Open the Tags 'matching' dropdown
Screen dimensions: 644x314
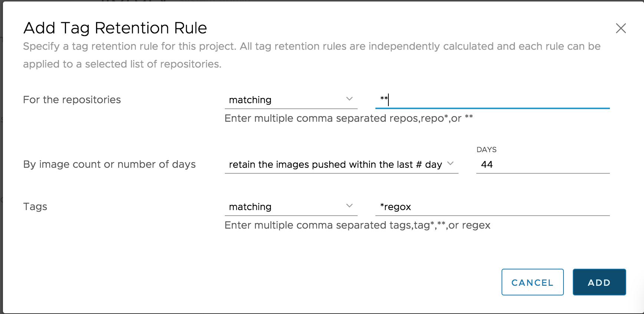(292, 206)
